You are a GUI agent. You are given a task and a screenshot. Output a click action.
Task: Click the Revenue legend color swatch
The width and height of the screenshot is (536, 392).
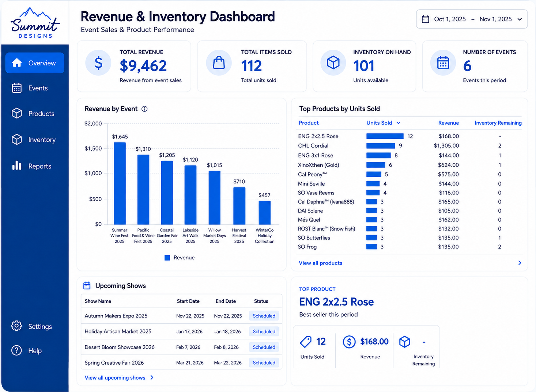(x=167, y=258)
